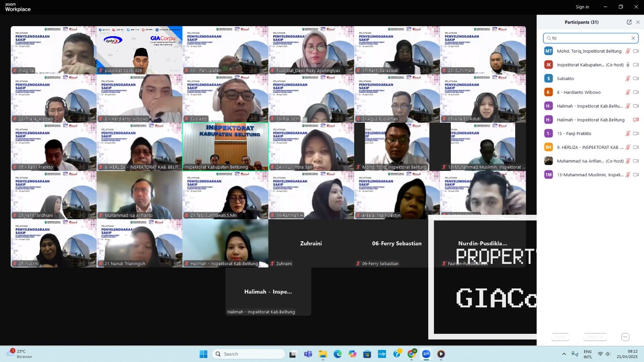
Task: Toggle Subiakto's muted microphone icon
Action: 627,79
